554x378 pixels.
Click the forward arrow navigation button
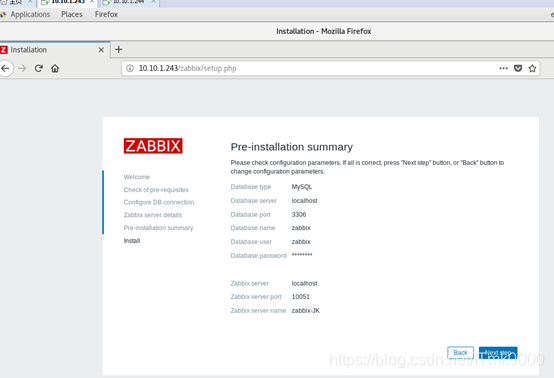click(x=22, y=68)
